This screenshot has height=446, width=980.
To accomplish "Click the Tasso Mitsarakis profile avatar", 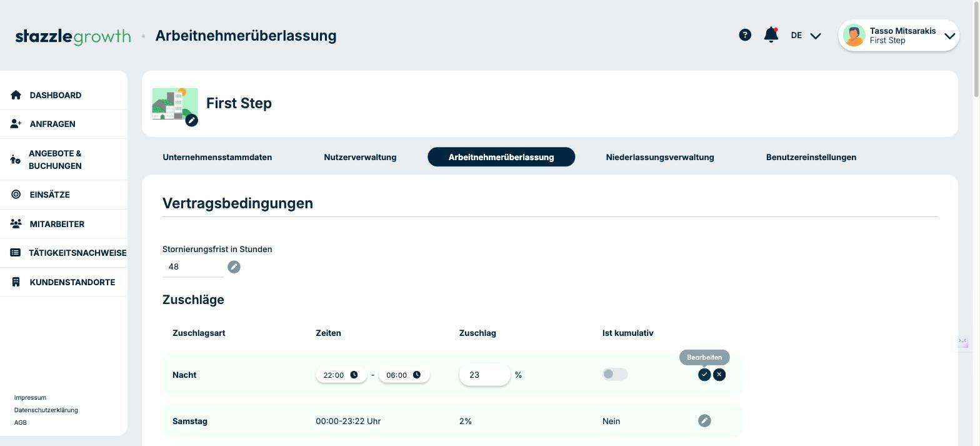I will [854, 35].
